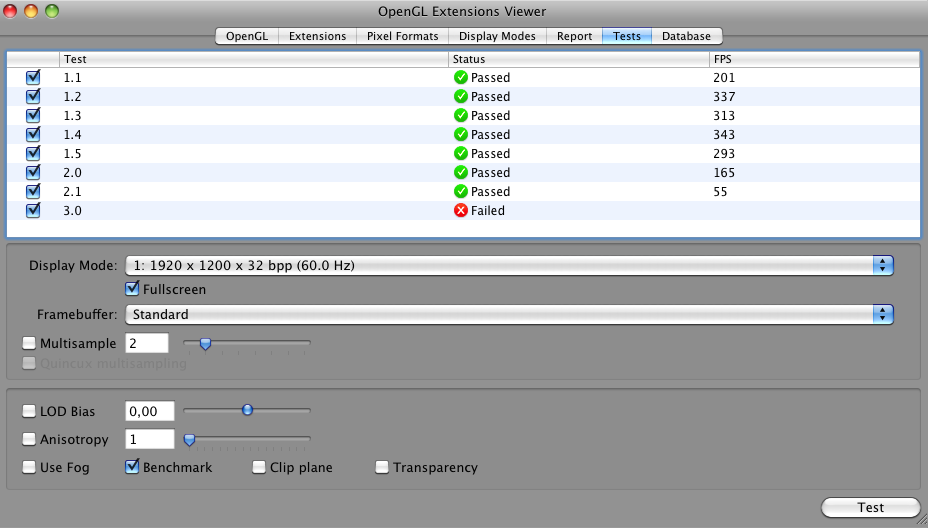Viewport: 928px width, 528px height.
Task: Click the red Failed icon for test 3.0
Action: [x=460, y=210]
